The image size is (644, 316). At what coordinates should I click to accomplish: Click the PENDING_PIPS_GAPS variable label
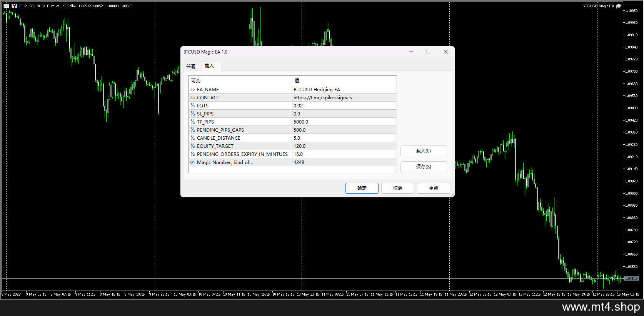(x=220, y=130)
